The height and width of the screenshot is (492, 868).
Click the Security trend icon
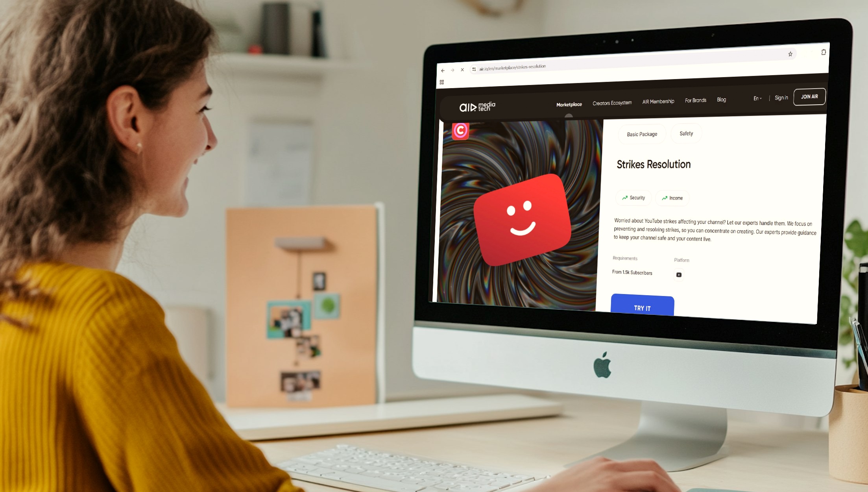(x=625, y=198)
